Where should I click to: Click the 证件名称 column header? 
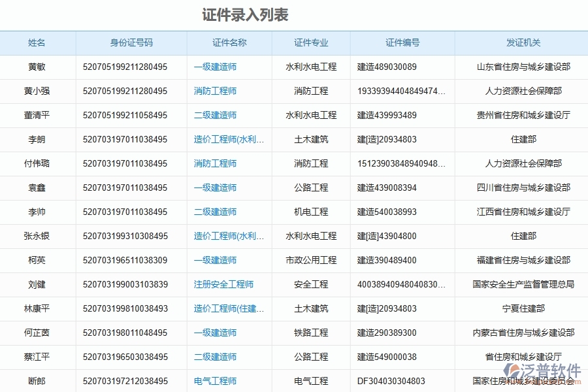click(x=230, y=42)
